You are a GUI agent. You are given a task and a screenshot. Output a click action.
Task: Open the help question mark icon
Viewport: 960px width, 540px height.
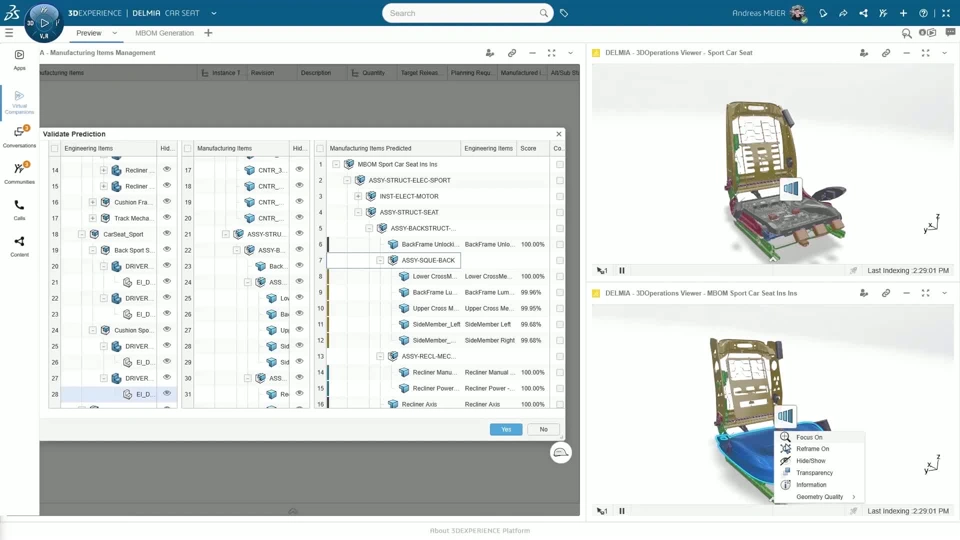(923, 13)
